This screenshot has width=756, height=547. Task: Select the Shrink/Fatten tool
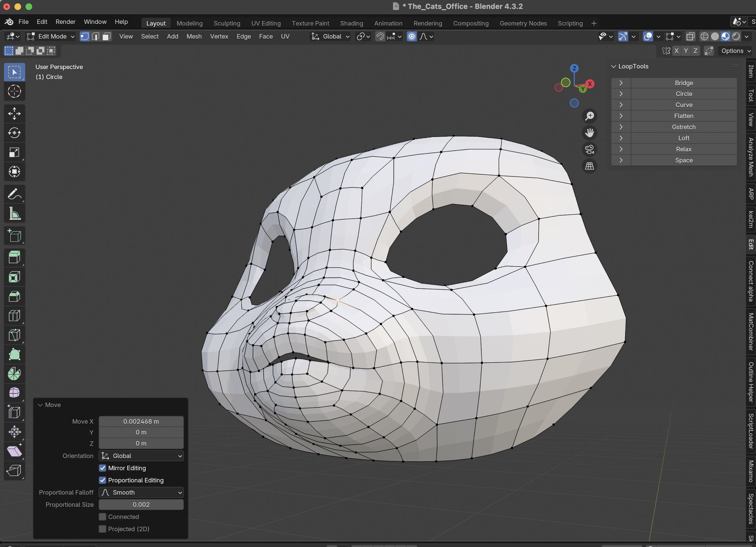click(14, 431)
